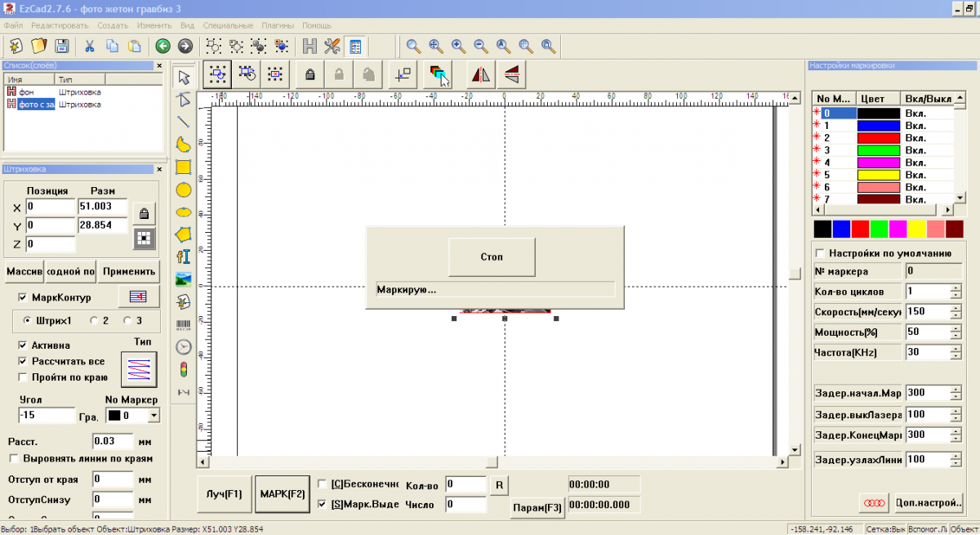The height and width of the screenshot is (535, 980).
Task: Click the Применить button
Action: tap(129, 270)
